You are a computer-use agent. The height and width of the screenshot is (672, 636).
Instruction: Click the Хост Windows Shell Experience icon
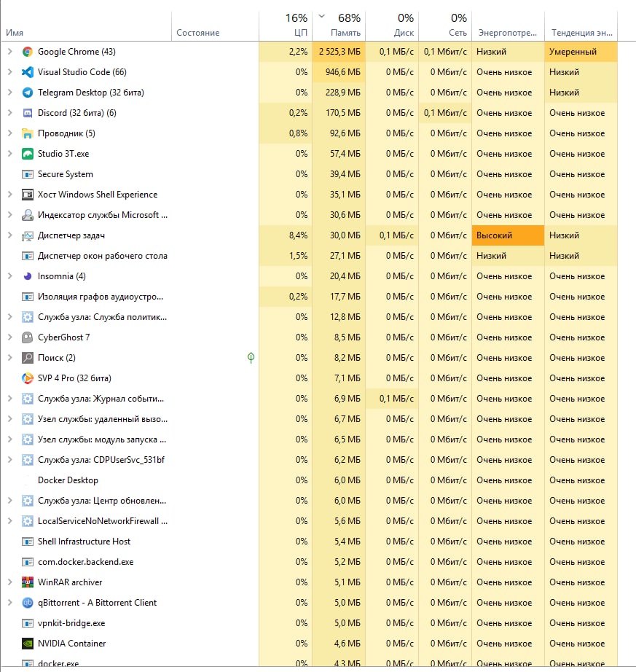point(28,195)
